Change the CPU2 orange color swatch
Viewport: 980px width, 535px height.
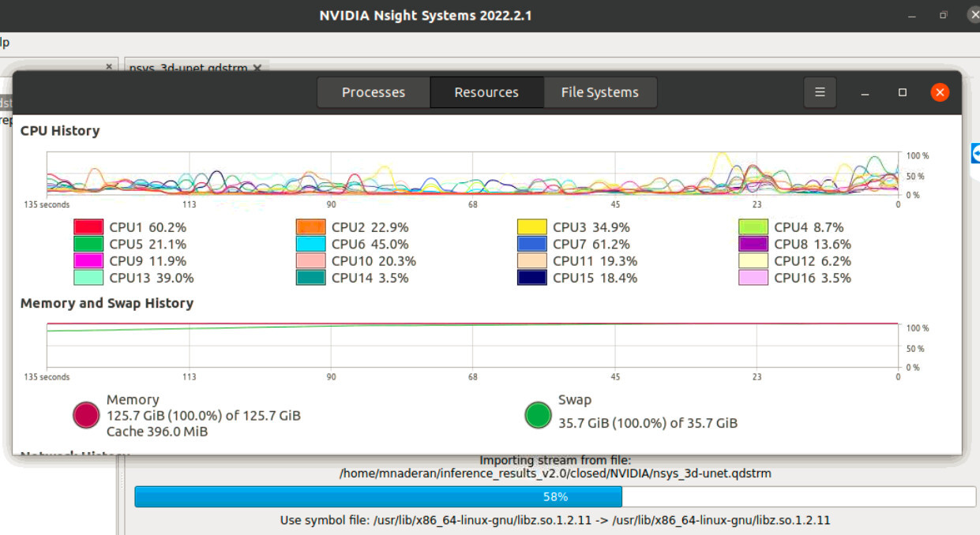pos(310,227)
